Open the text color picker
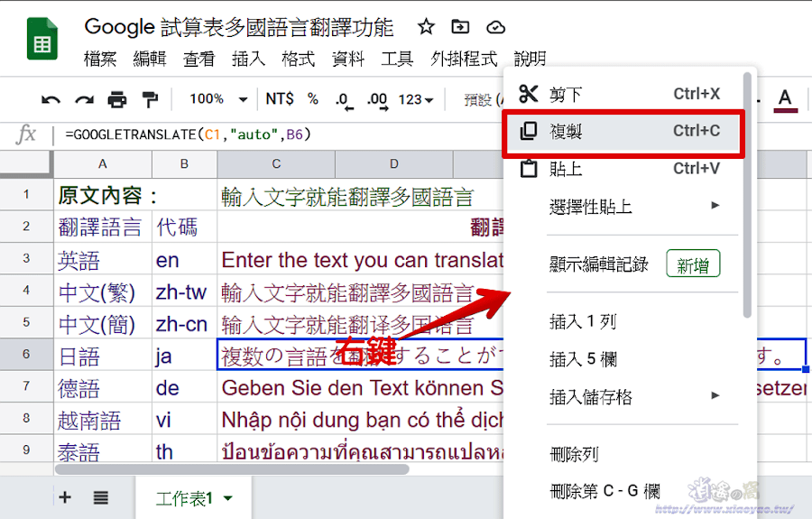The width and height of the screenshot is (812, 519). (x=785, y=100)
